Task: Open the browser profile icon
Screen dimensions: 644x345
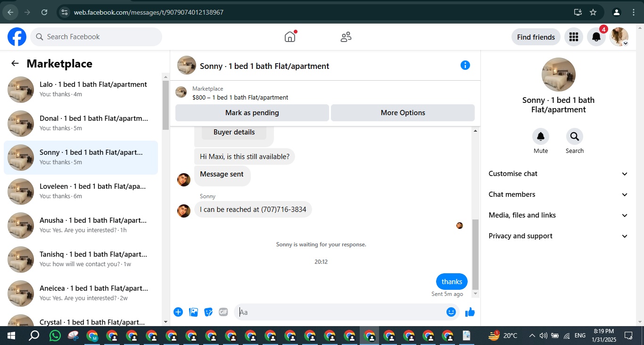Action: tap(617, 12)
